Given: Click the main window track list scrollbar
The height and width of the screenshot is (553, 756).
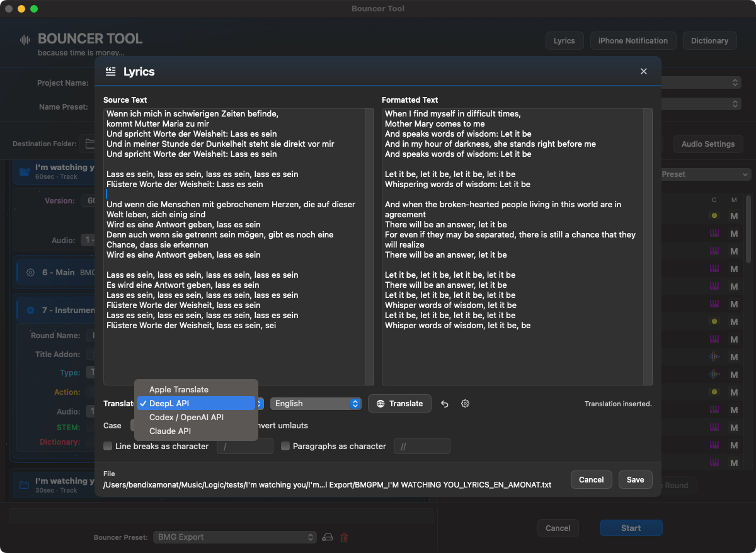Looking at the screenshot, I should point(748,229).
